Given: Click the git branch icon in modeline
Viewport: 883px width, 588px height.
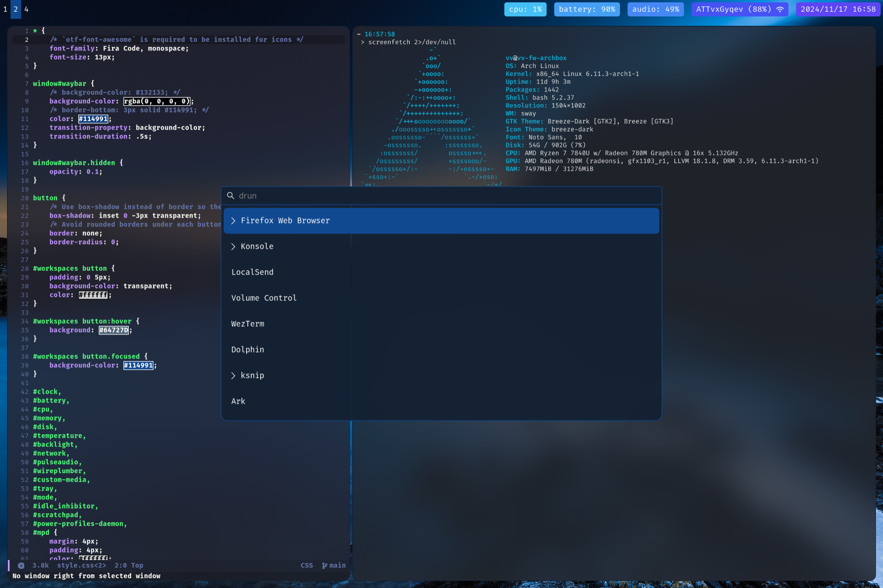Looking at the screenshot, I should click(324, 565).
